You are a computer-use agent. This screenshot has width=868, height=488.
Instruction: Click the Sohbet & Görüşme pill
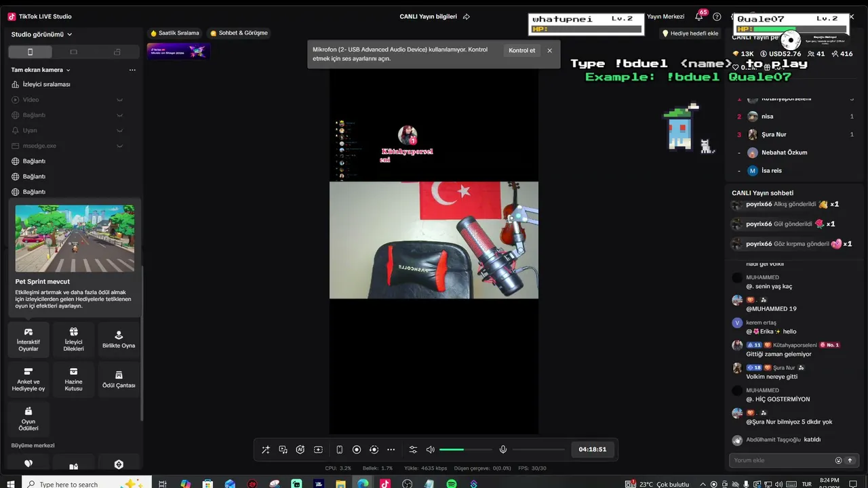(x=239, y=33)
